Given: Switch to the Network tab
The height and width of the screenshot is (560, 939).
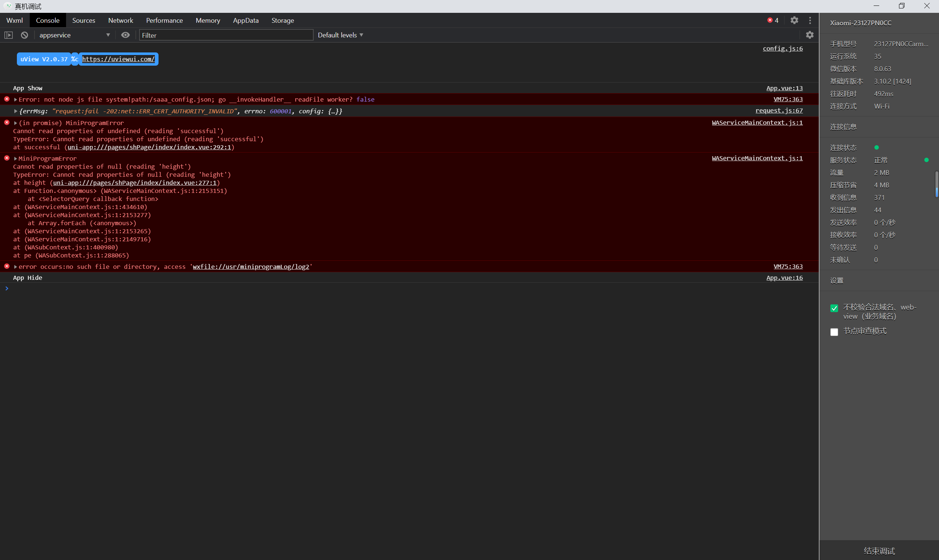Looking at the screenshot, I should 120,21.
